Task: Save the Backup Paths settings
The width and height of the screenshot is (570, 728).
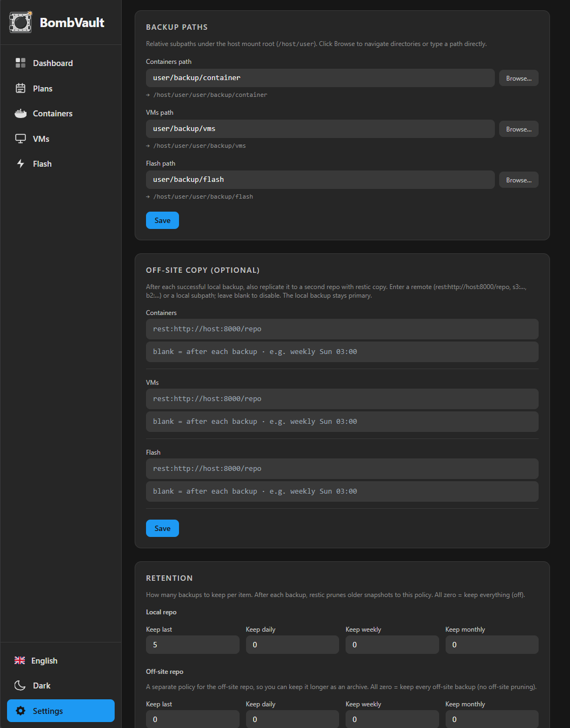Action: tap(162, 220)
